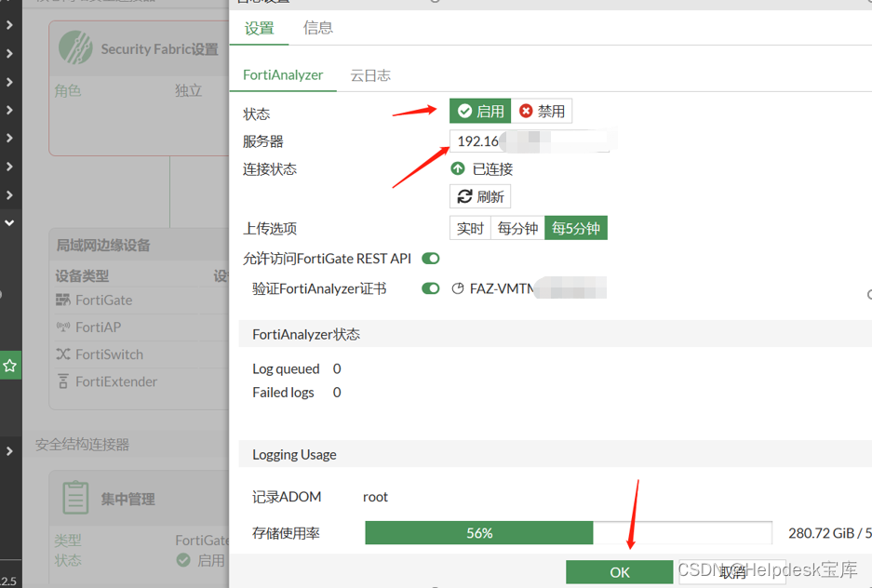Expand the third sidebar chevron
The width and height of the screenshot is (872, 588).
(x=10, y=82)
